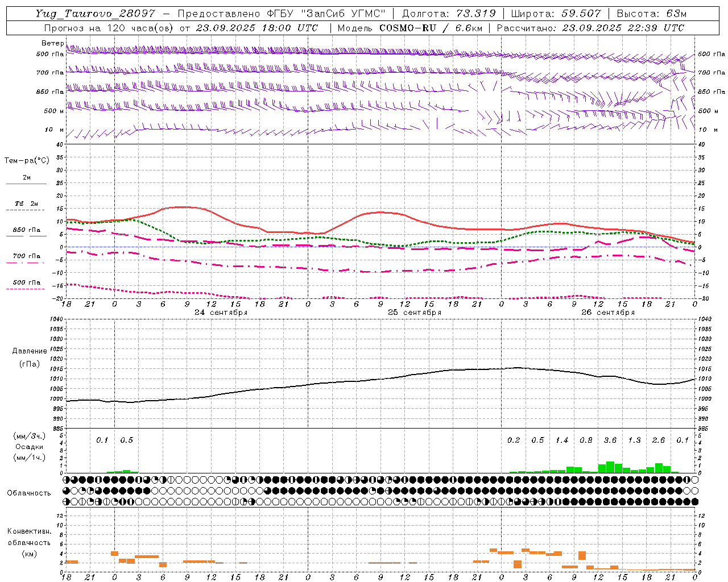The width and height of the screenshot is (728, 582).
Task: Click the (км) convective cloud unit label
Action: (30, 554)
